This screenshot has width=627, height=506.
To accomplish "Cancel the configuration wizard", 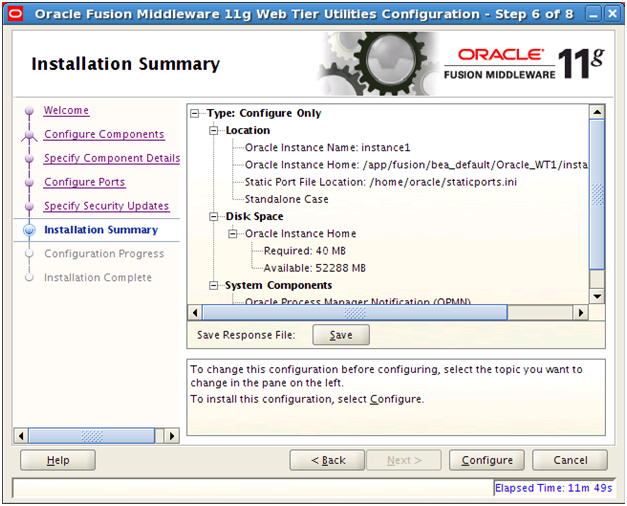I will point(570,460).
